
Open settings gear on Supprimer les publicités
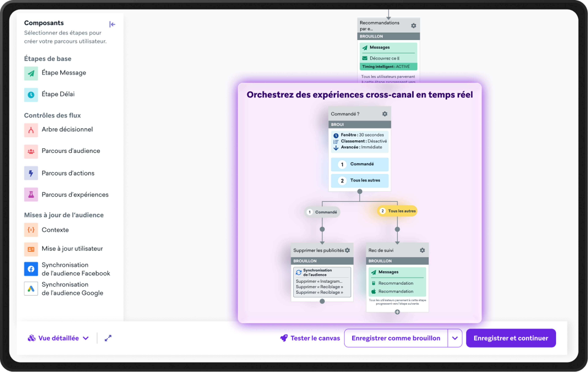click(x=347, y=250)
